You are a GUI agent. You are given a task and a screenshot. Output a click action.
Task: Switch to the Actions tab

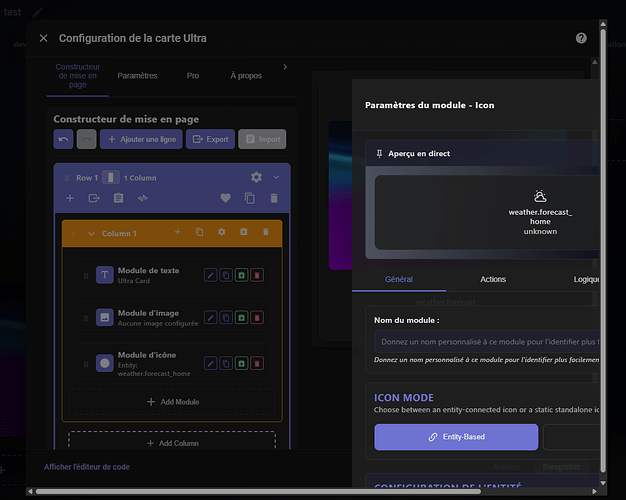coord(493,279)
